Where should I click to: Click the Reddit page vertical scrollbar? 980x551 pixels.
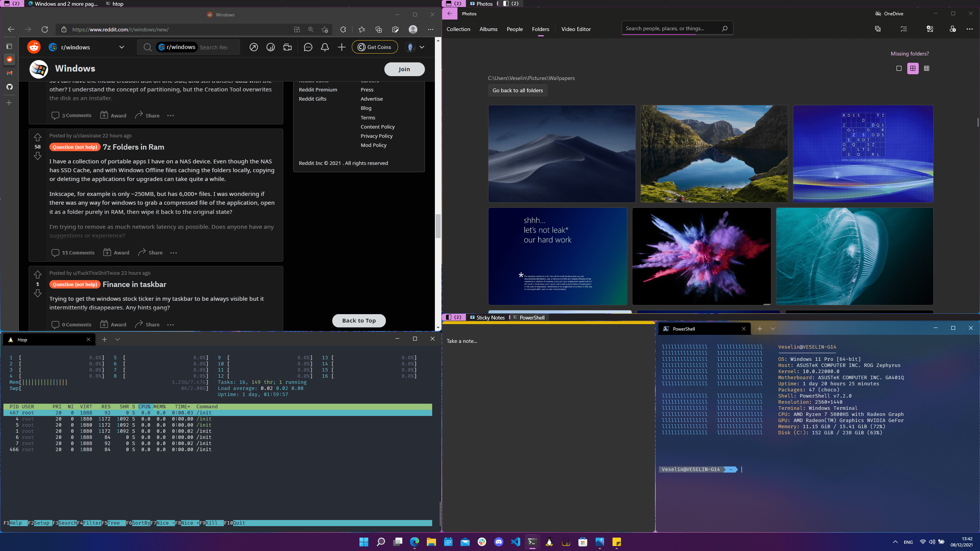[438, 226]
